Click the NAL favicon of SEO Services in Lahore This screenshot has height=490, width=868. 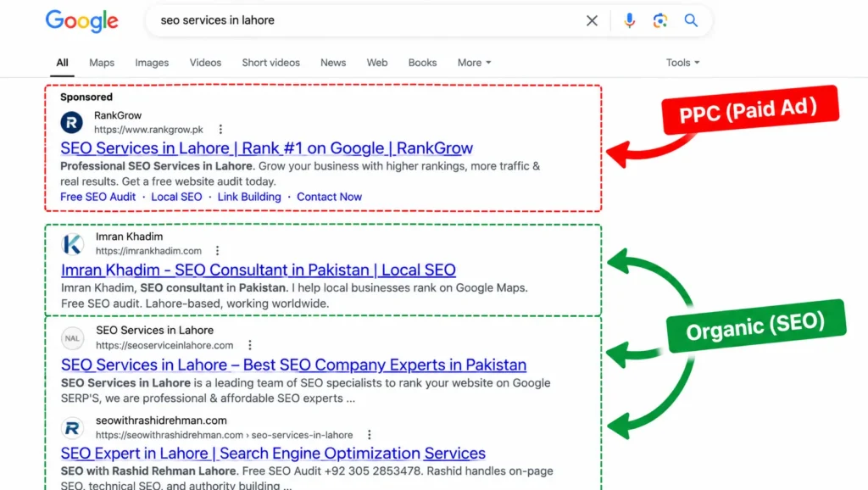pyautogui.click(x=73, y=338)
